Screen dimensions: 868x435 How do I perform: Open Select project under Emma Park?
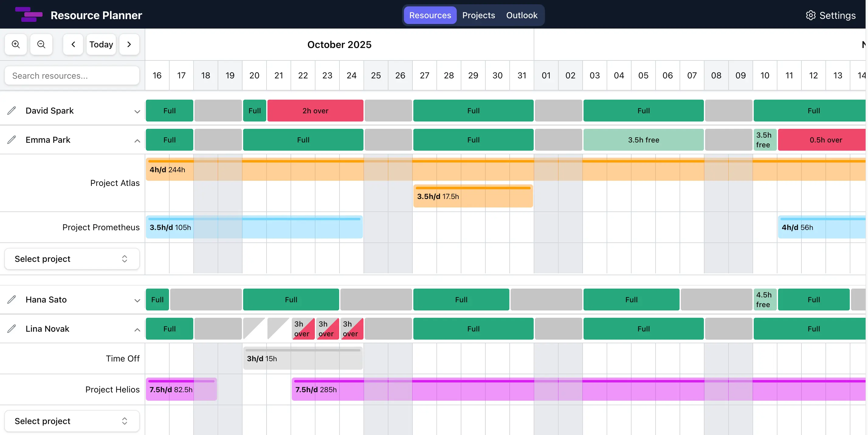[x=71, y=259]
